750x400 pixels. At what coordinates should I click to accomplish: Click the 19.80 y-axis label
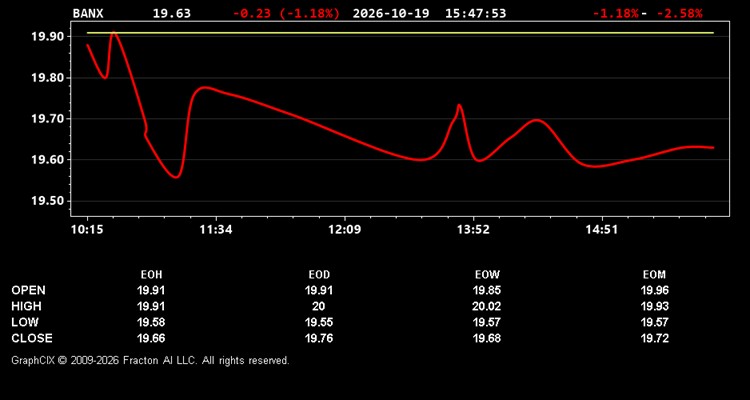tap(48, 78)
